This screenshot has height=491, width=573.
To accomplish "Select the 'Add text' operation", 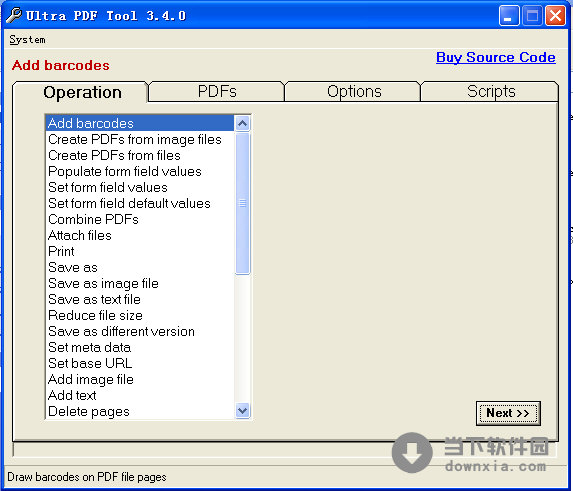I will coord(140,395).
